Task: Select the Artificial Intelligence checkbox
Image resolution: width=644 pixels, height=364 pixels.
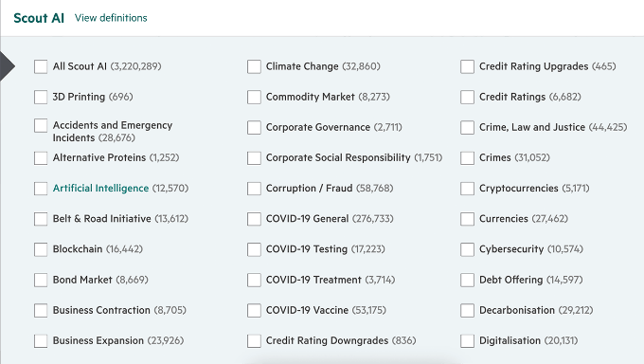Action: [x=41, y=189]
